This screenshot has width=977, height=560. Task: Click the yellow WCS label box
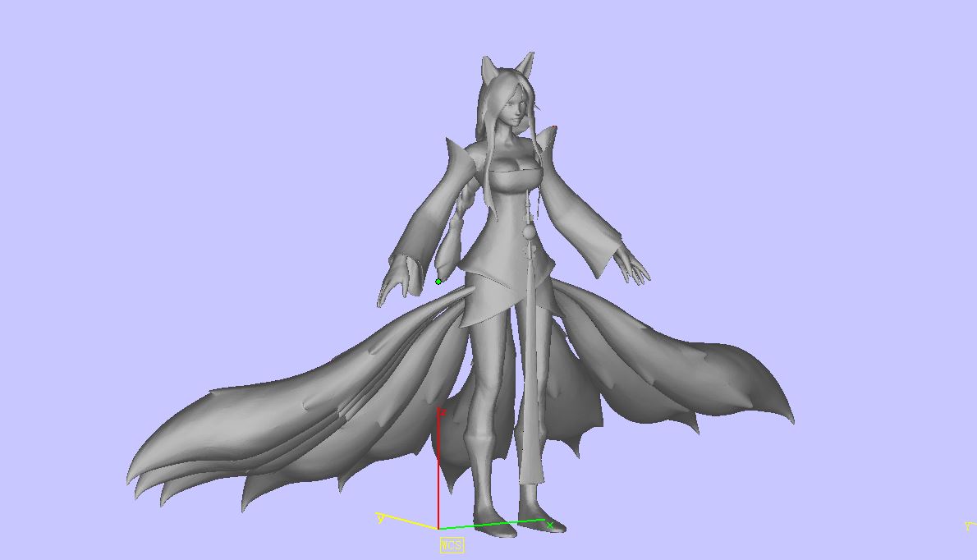(x=451, y=544)
